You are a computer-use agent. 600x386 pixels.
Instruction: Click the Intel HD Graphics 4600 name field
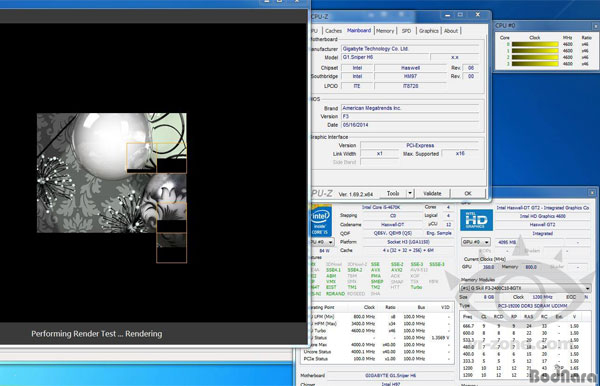pos(542,216)
